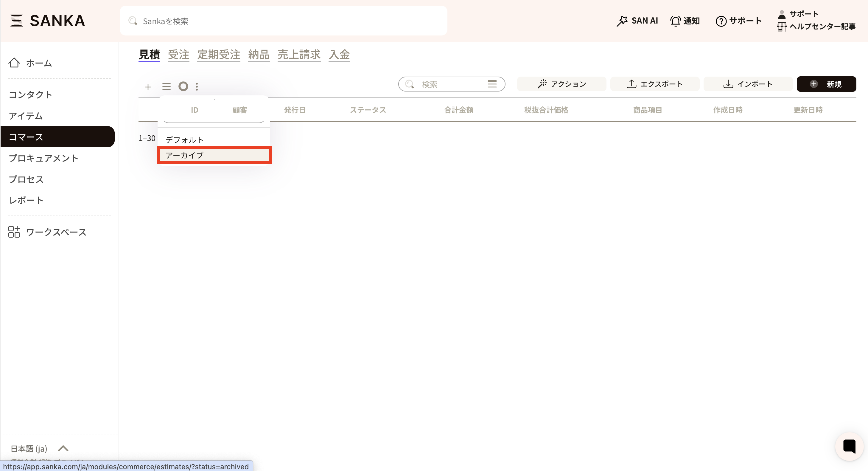The image size is (868, 471).
Task: Focus the Sankaを検索 global search field
Action: (x=283, y=21)
